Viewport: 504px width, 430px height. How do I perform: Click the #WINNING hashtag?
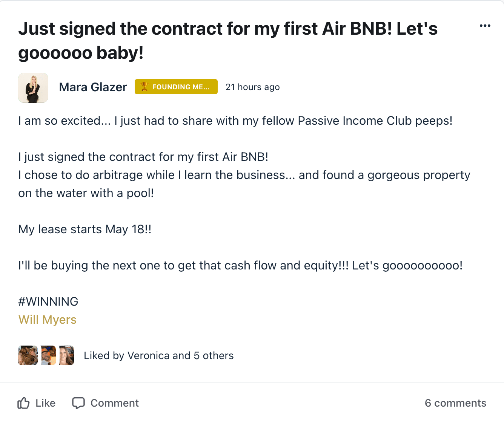pyautogui.click(x=48, y=301)
